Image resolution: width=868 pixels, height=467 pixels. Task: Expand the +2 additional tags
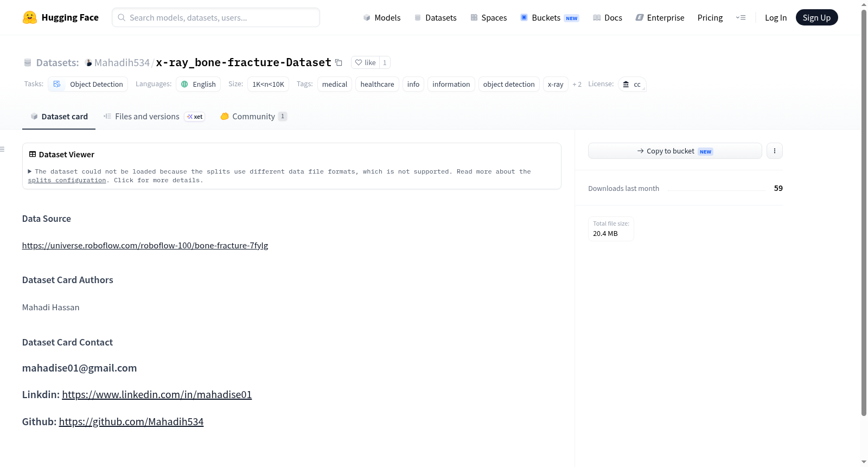[x=577, y=84]
